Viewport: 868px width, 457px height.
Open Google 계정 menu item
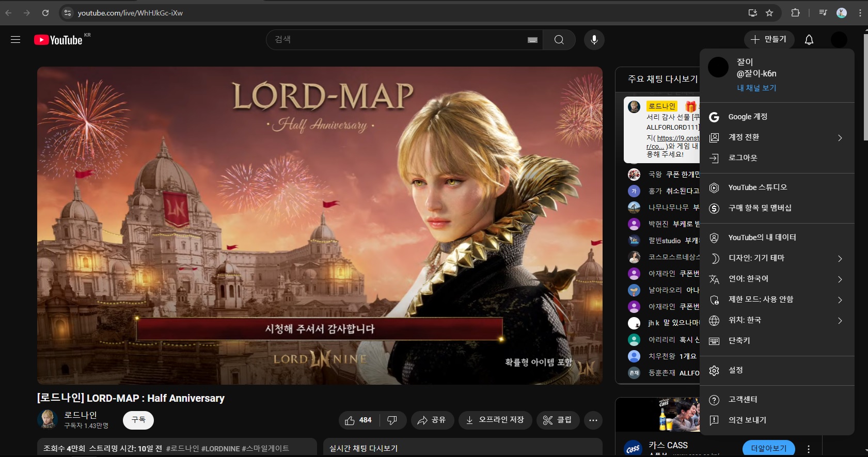tap(777, 117)
